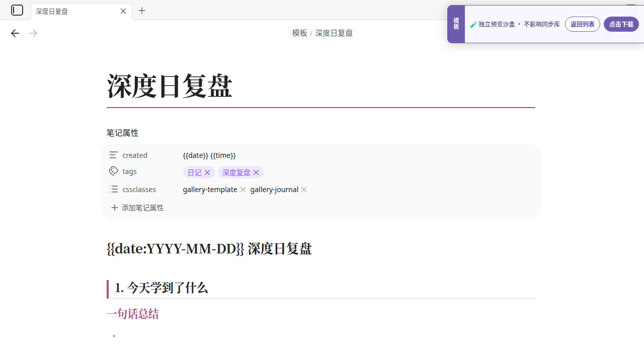This screenshot has width=644, height=362.
Task: Edit the {{date}} {{time}} value
Action: [209, 155]
